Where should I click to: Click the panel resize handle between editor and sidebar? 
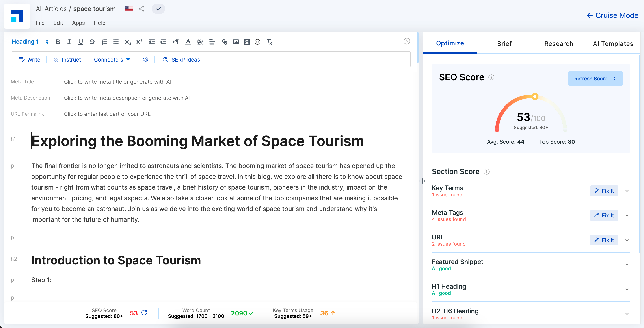[422, 181]
